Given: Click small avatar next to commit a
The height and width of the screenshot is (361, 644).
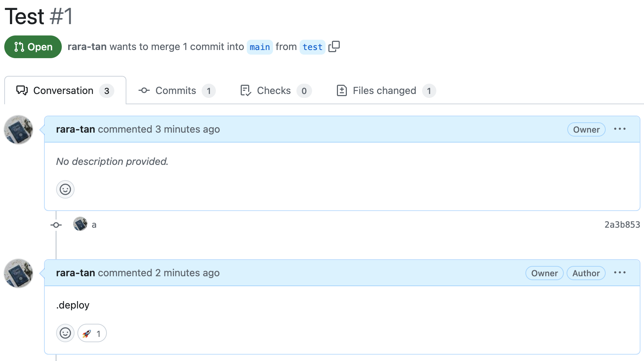Looking at the screenshot, I should pyautogui.click(x=80, y=224).
